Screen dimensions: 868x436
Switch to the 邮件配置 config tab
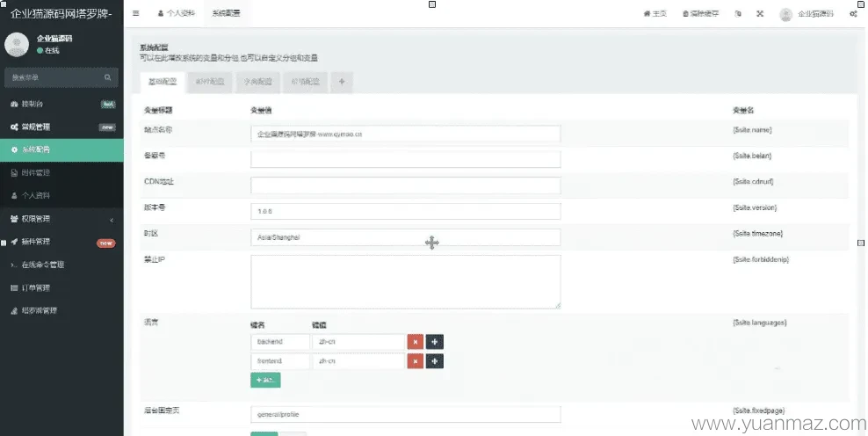point(210,82)
